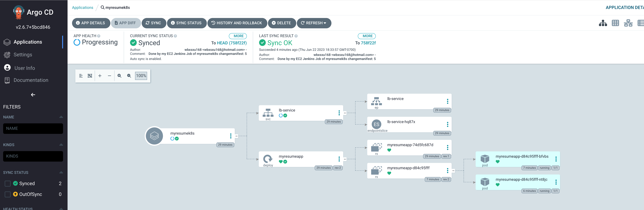This screenshot has height=210, width=644.
Task: Switch to the pods grid view icon
Action: tap(615, 23)
